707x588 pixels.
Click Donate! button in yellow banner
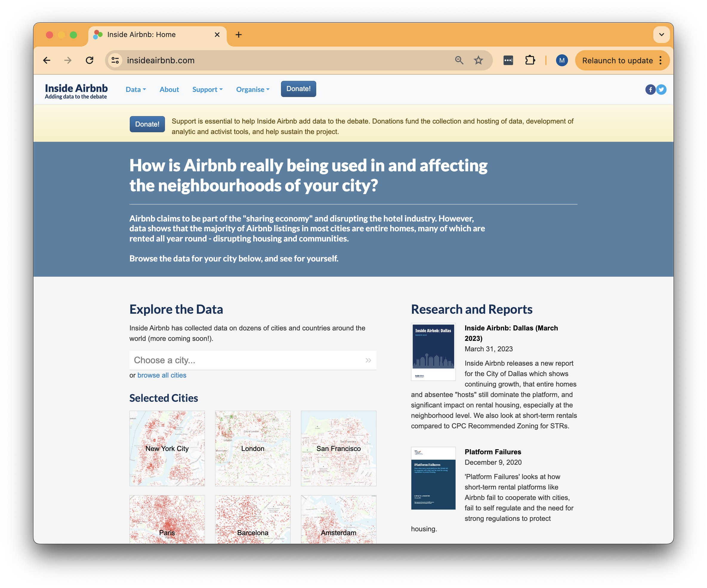pyautogui.click(x=147, y=124)
